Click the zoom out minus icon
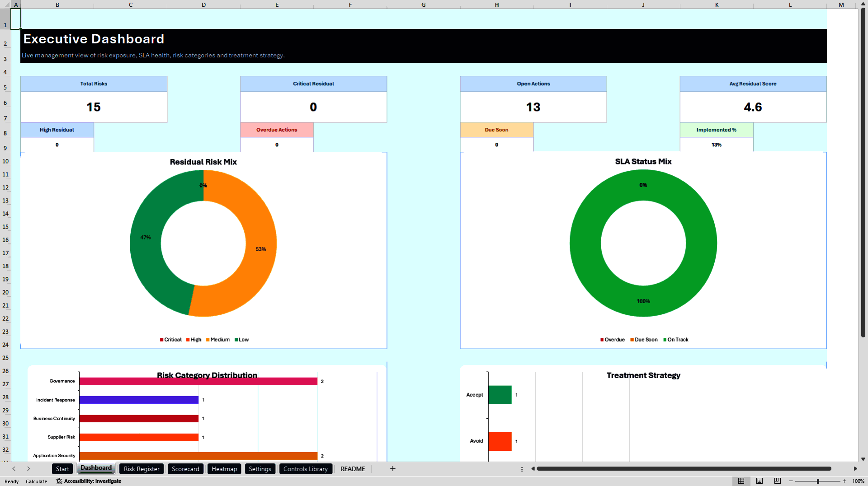This screenshot has width=868, height=486. [x=791, y=481]
